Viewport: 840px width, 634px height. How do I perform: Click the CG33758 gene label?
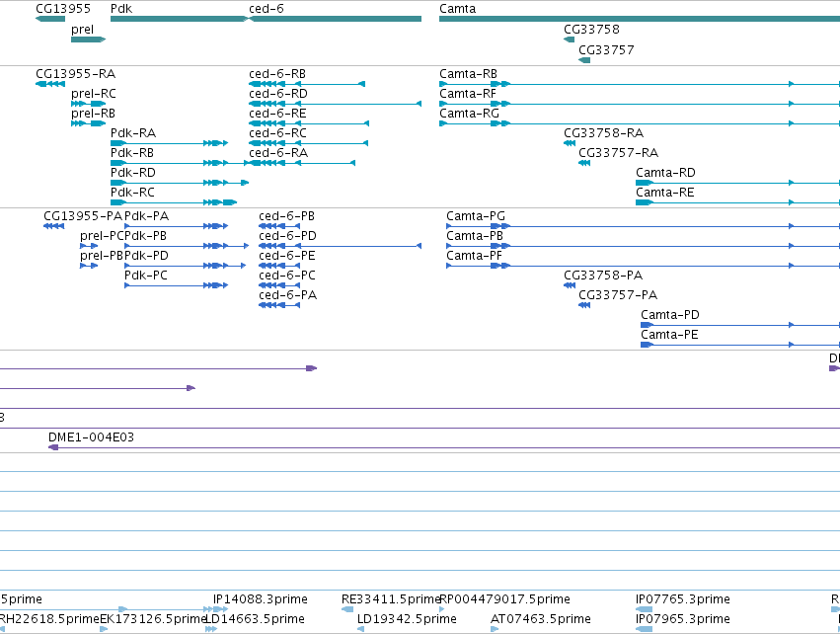[591, 30]
